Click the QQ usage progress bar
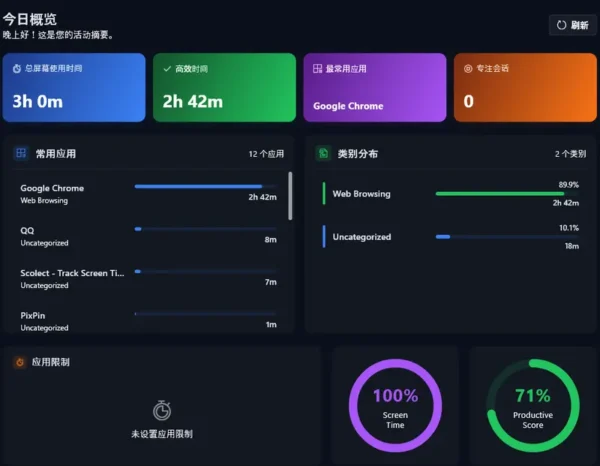Screen dimensions: 600x466 [x=205, y=229]
